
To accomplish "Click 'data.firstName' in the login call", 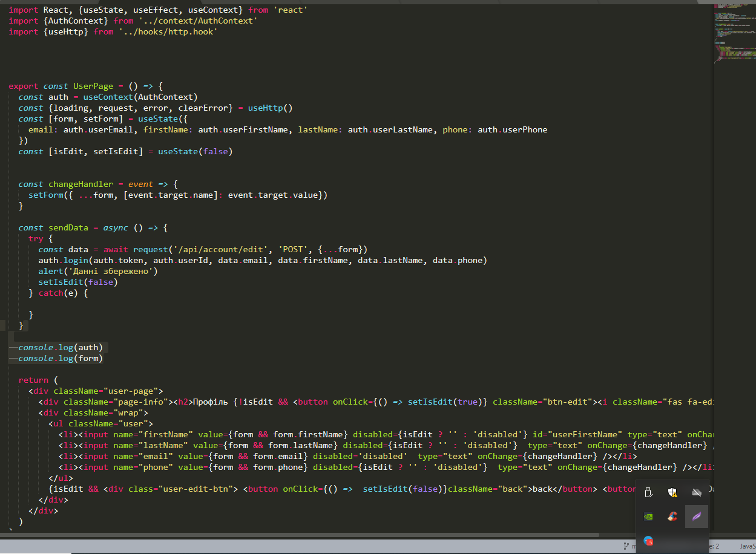I will [313, 260].
